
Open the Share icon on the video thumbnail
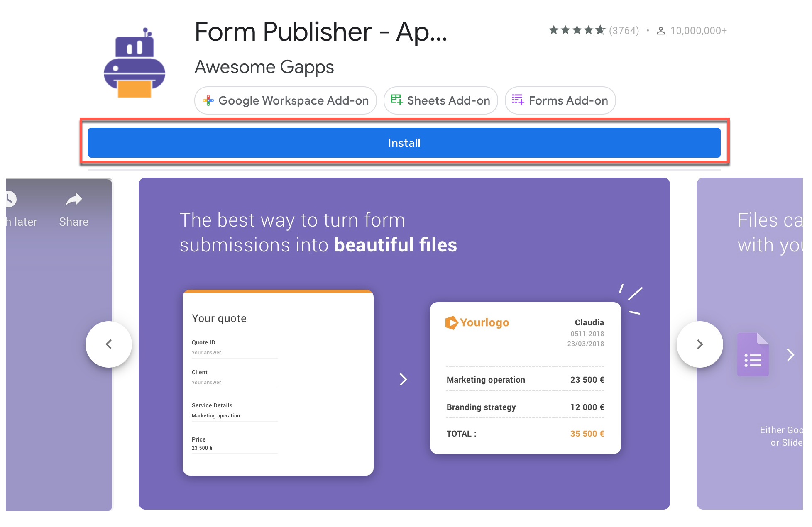[x=73, y=200]
